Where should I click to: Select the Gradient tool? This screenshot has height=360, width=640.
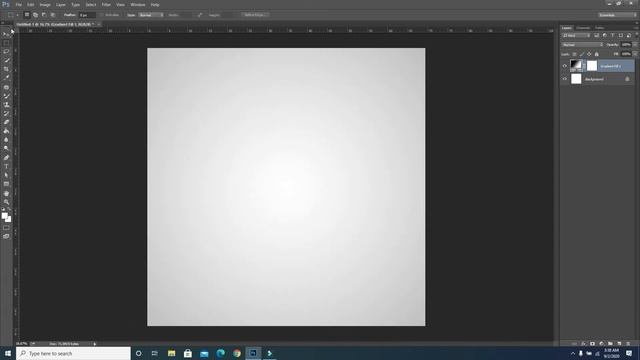[x=6, y=131]
